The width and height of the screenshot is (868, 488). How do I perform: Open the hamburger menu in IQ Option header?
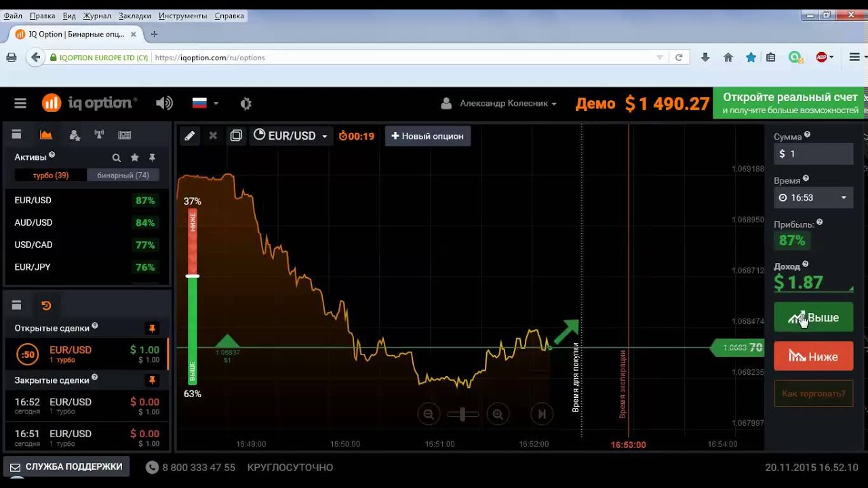pos(20,103)
